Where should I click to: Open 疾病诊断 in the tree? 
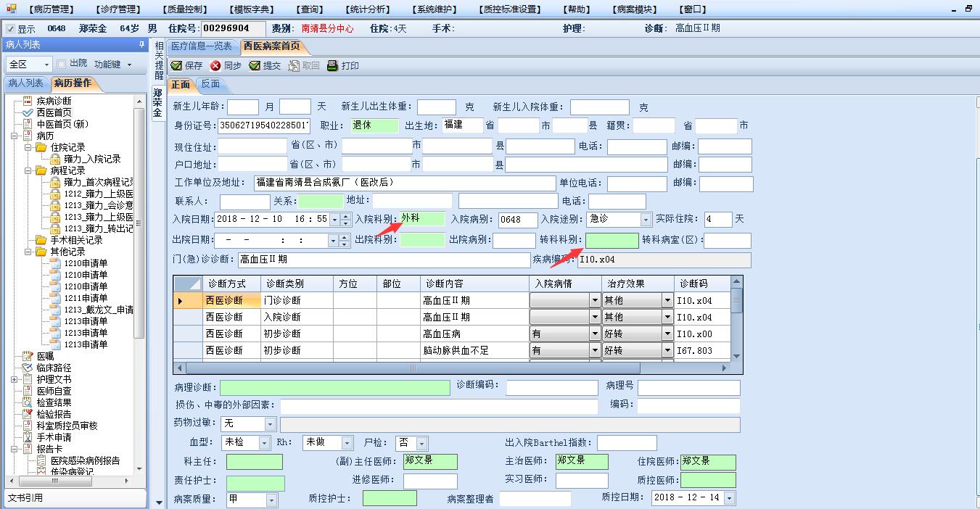click(x=54, y=101)
